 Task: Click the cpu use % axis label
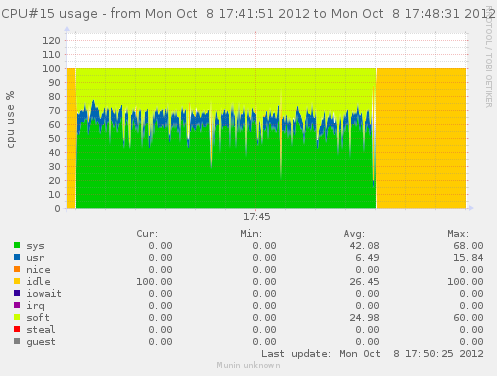[x=10, y=119]
